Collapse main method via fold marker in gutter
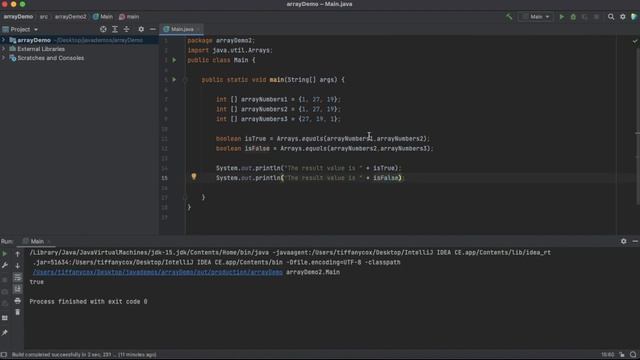Screen dimensions: 640x360 tap(185, 80)
